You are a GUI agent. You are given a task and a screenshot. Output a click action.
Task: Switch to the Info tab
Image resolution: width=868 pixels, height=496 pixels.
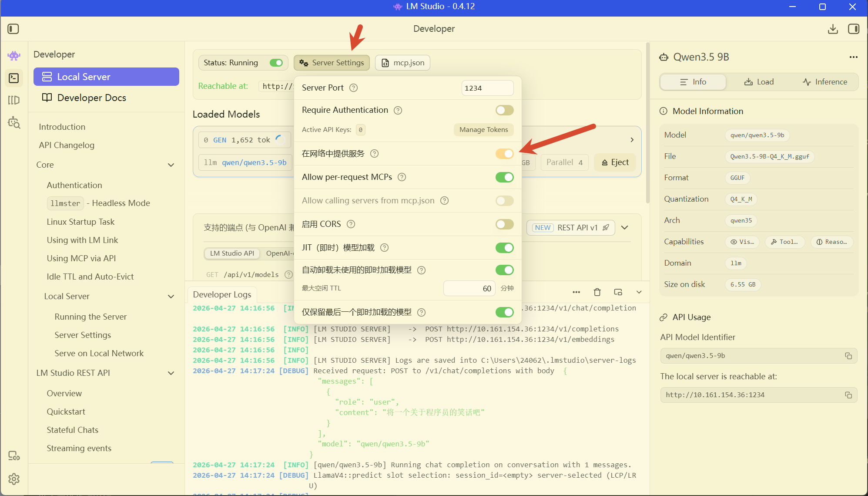tap(693, 82)
